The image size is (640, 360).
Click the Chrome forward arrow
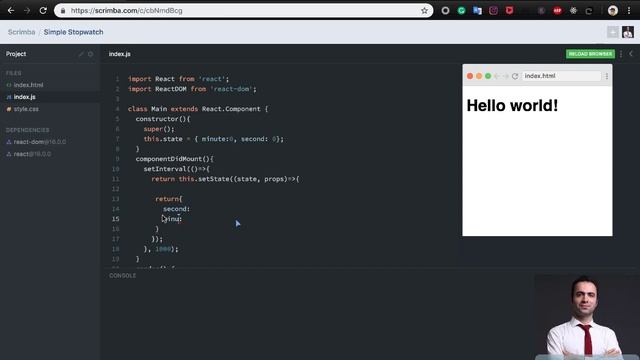click(x=27, y=11)
